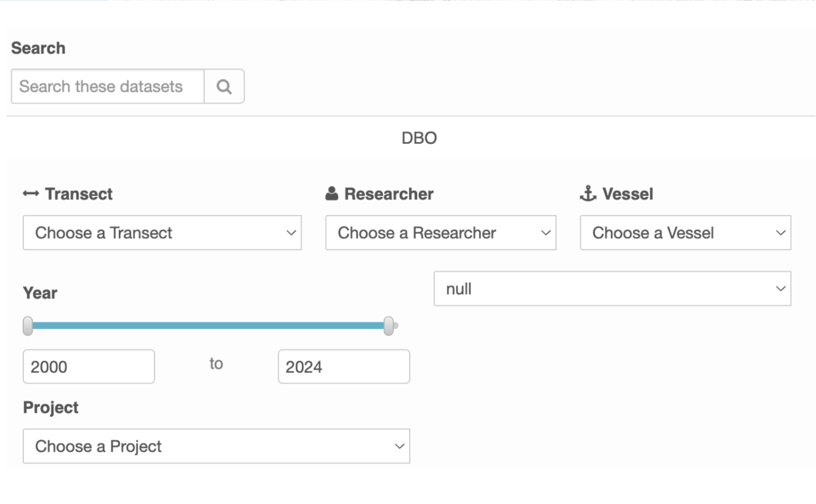Click the magnifying glass search button

224,86
